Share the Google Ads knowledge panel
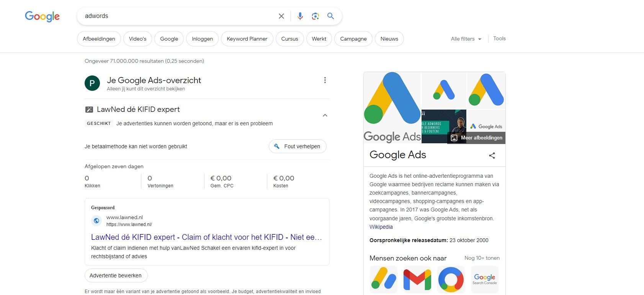 492,155
